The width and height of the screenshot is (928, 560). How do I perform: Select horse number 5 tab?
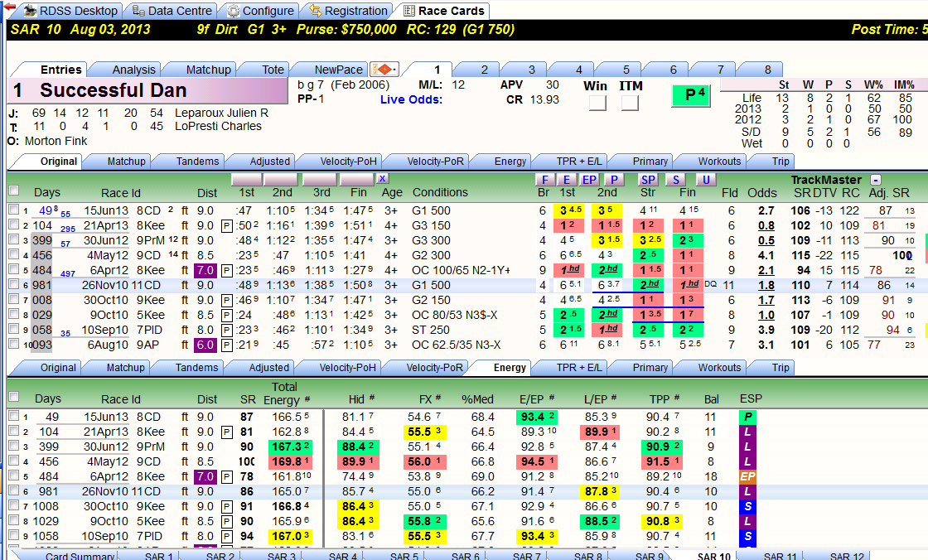click(626, 70)
